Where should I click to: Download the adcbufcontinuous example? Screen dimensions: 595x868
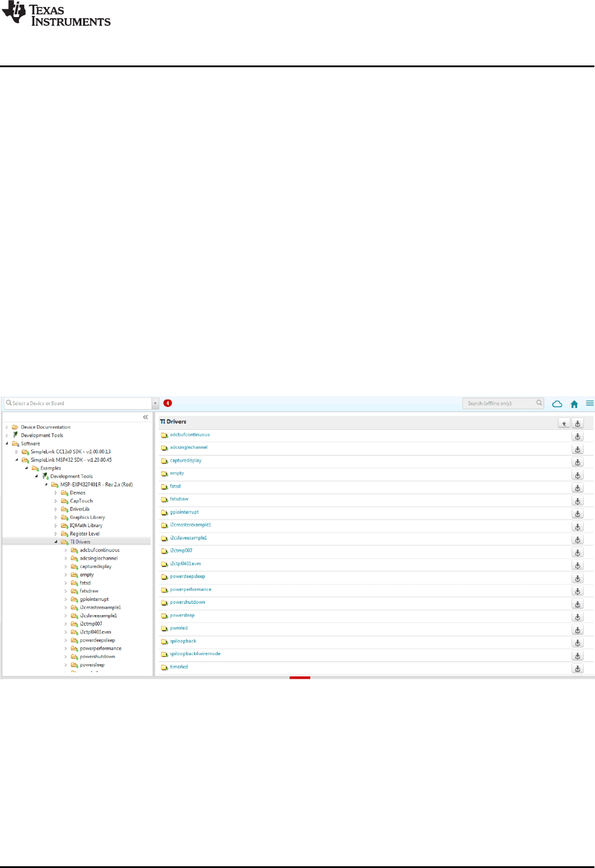coord(578,436)
